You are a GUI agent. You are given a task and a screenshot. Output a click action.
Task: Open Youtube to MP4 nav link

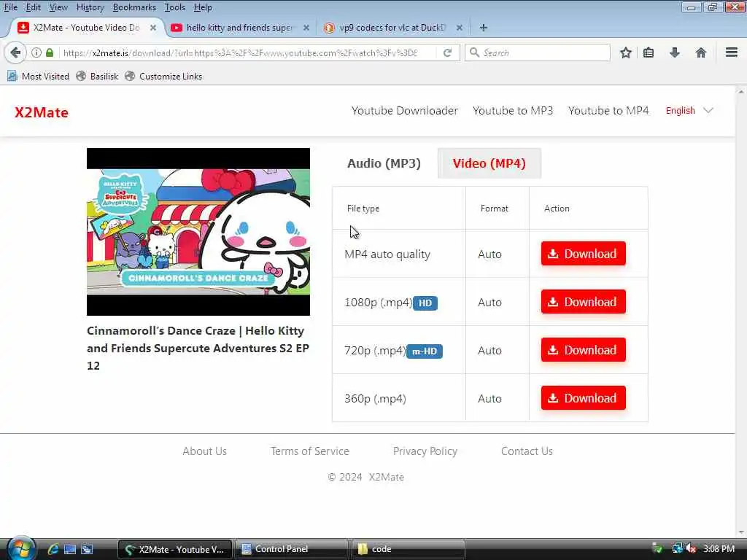click(608, 111)
